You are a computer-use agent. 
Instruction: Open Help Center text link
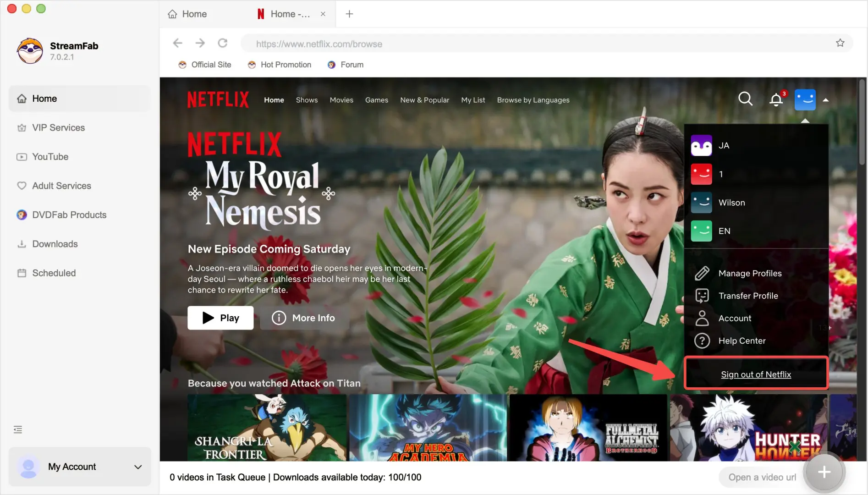click(742, 341)
